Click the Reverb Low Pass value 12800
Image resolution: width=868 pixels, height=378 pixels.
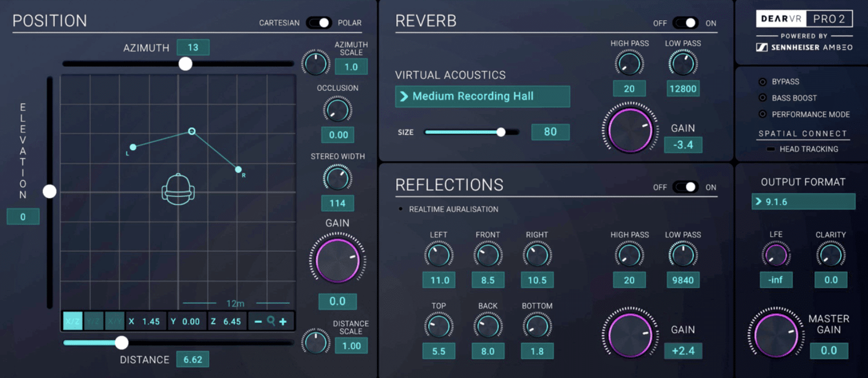[683, 89]
